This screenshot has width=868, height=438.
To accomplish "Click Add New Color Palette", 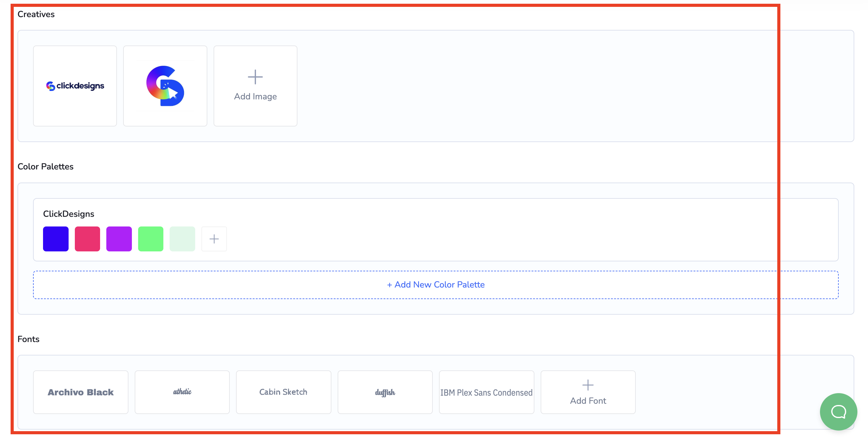I will click(x=435, y=284).
